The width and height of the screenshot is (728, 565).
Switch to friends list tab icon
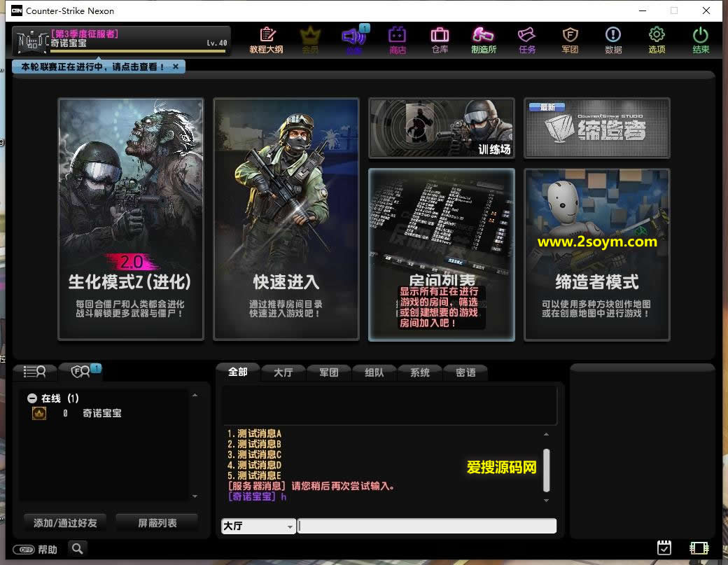(x=35, y=371)
